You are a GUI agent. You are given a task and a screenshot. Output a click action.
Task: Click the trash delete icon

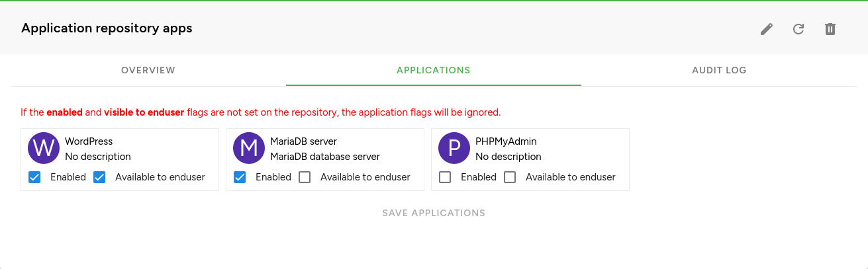830,29
